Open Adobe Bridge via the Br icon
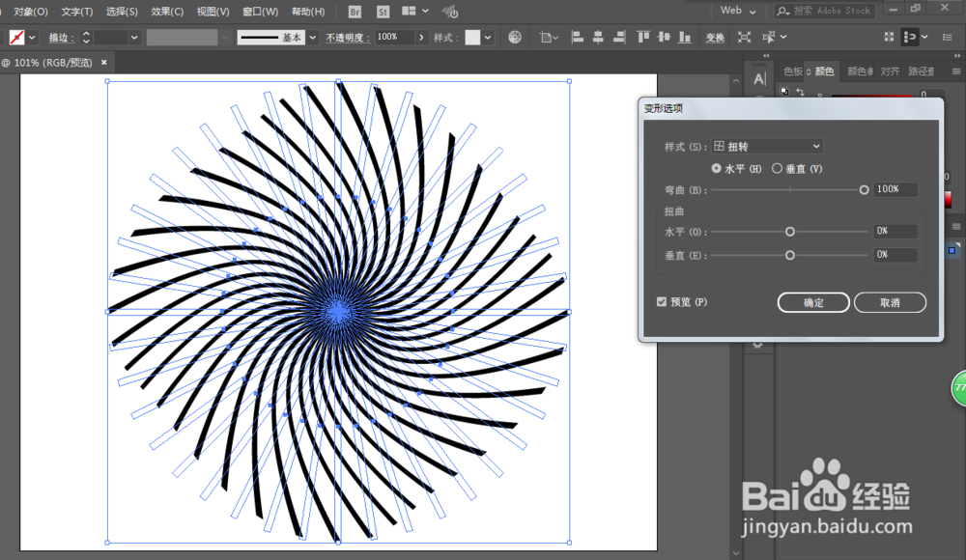Image resolution: width=966 pixels, height=560 pixels. tap(355, 12)
